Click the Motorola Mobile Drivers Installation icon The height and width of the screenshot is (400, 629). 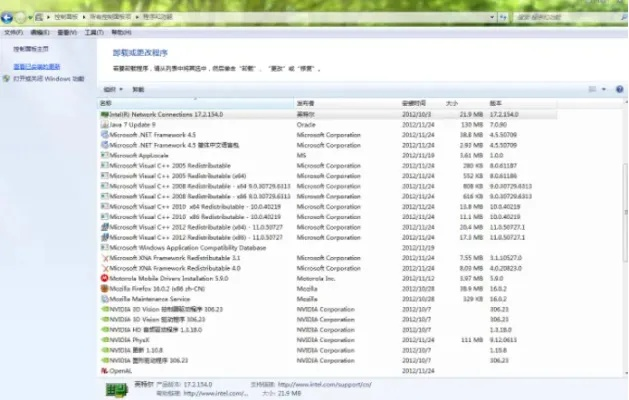tap(105, 279)
